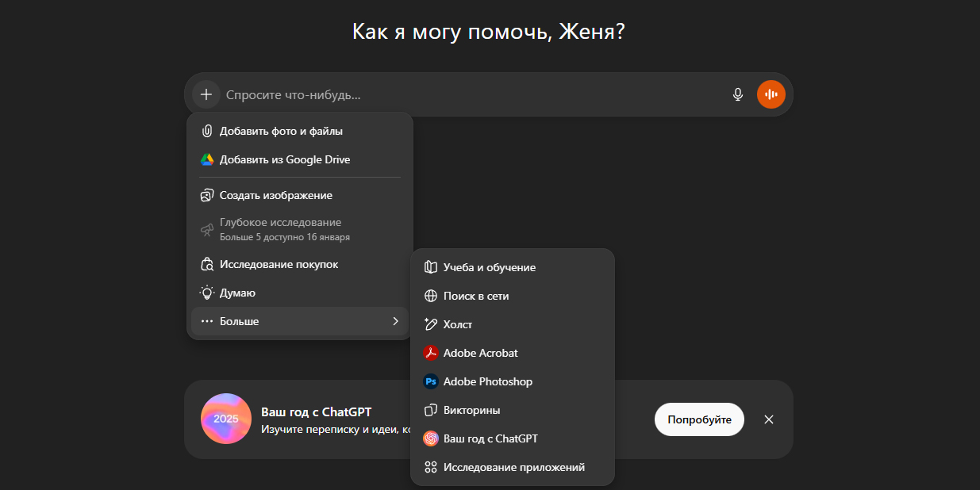Open Исследование приложений entry
Image resolution: width=980 pixels, height=490 pixels.
[x=513, y=467]
